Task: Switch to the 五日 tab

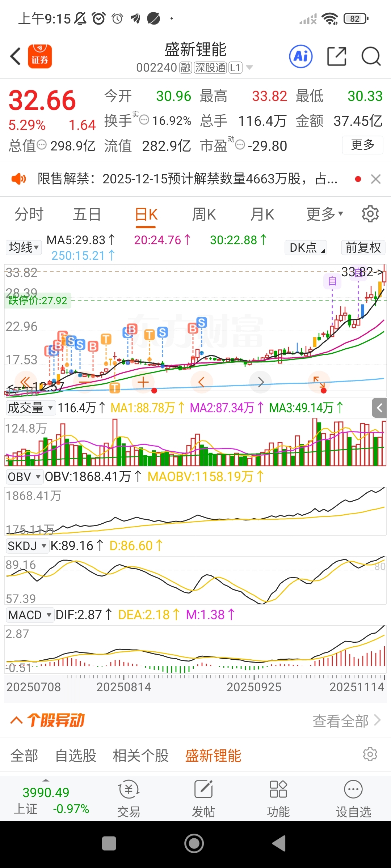Action: click(87, 214)
